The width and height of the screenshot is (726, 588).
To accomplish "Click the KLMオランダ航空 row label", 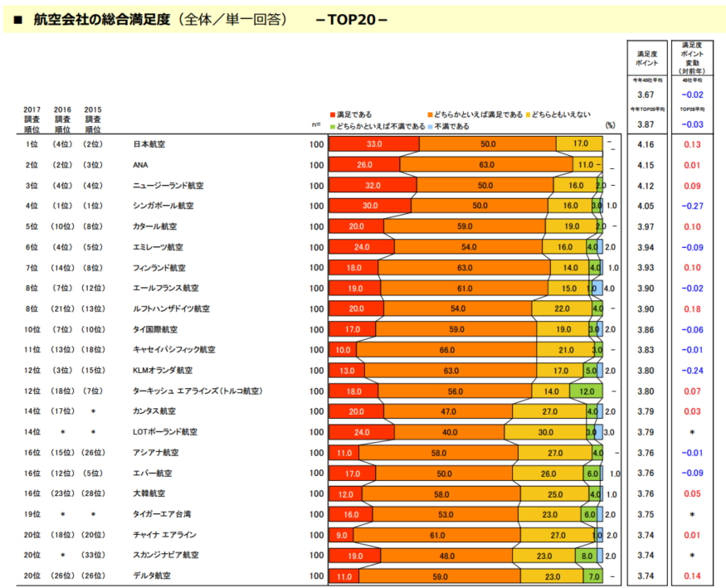I will [163, 371].
